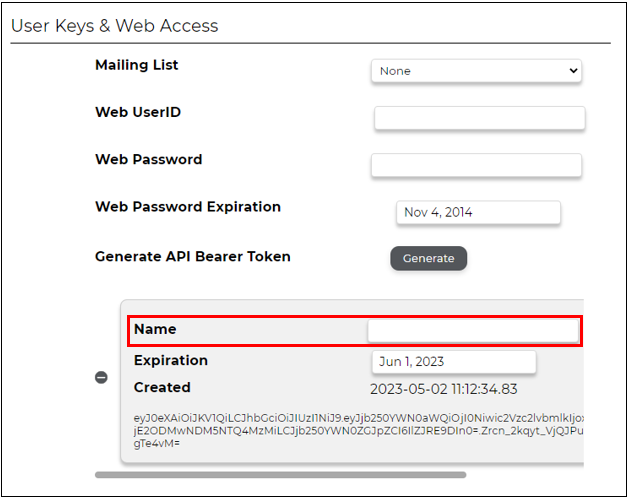Focus the token Name input field
630x499 pixels.
coord(473,331)
